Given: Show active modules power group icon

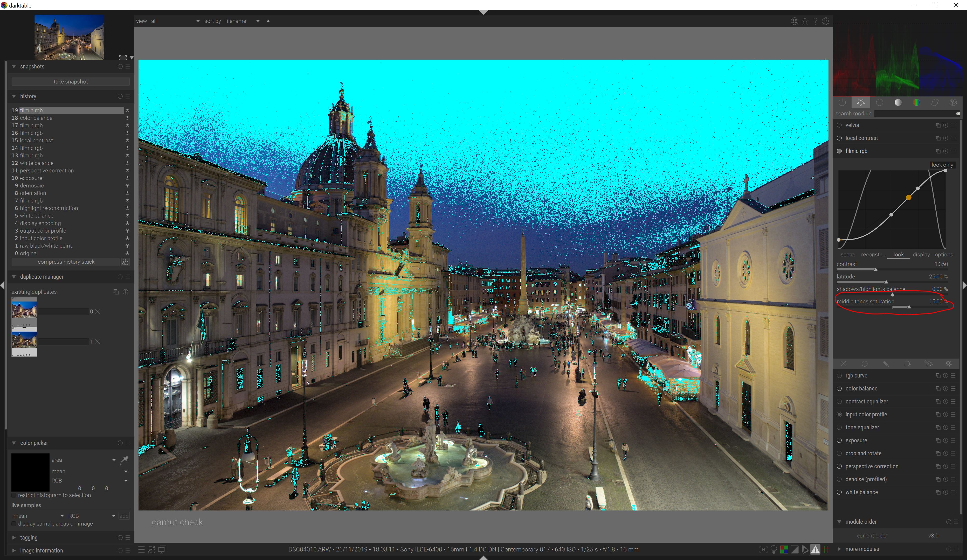Looking at the screenshot, I should click(842, 102).
